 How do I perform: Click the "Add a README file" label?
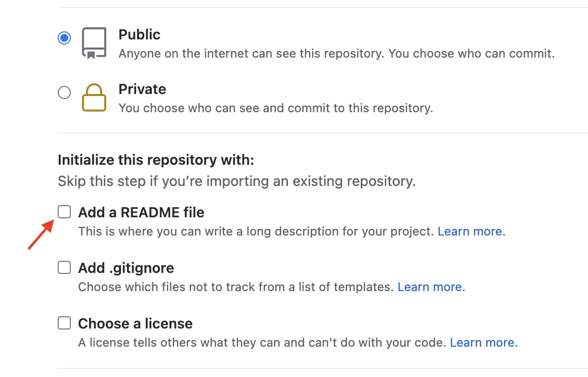(141, 212)
